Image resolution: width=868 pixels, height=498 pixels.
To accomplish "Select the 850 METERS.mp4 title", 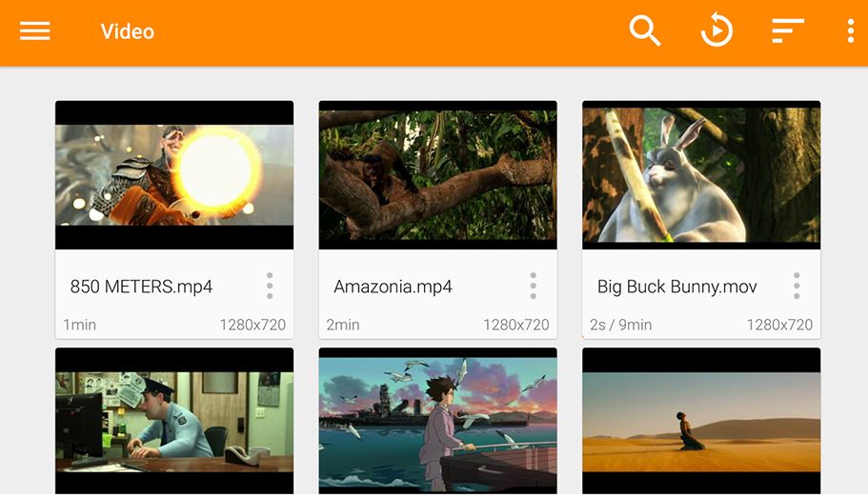I will coord(141,287).
